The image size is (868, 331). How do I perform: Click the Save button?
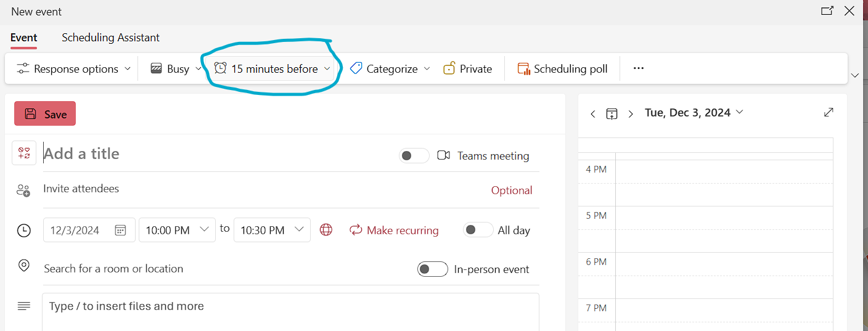click(x=45, y=113)
